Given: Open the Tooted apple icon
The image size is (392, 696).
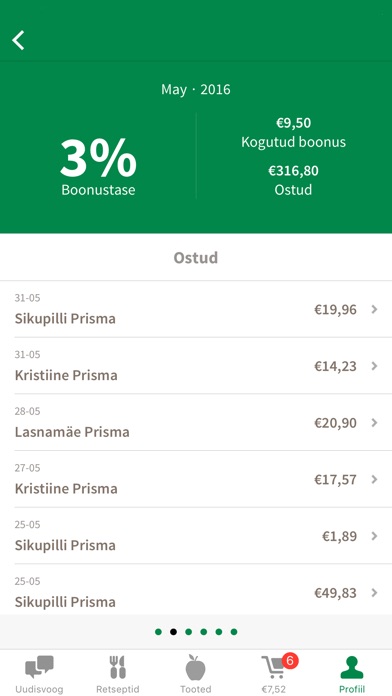Looking at the screenshot, I should click(x=196, y=667).
